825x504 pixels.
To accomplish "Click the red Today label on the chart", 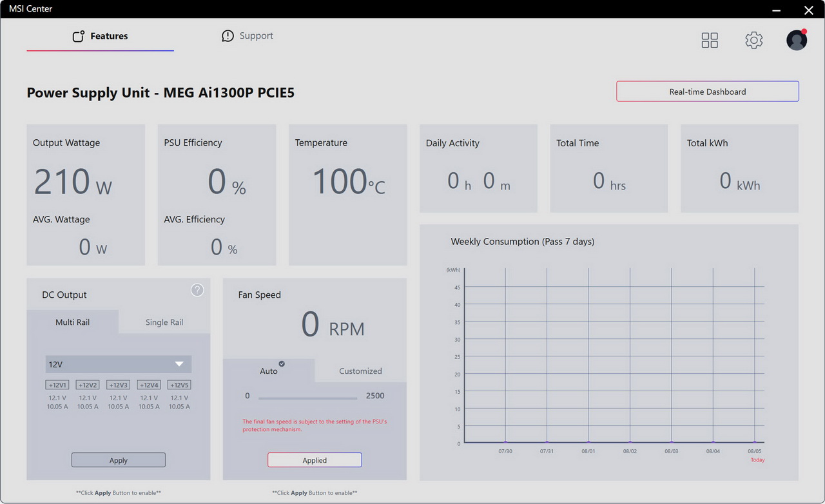I will tap(758, 460).
